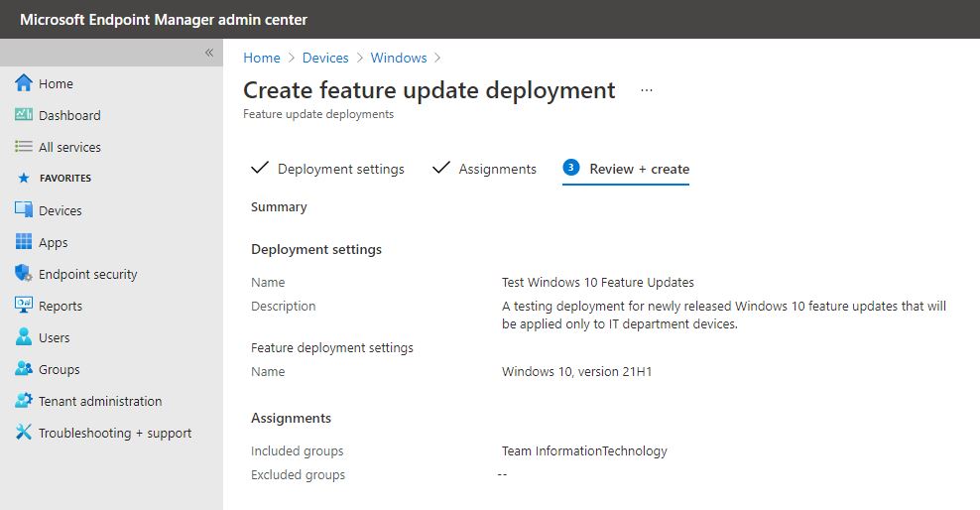The height and width of the screenshot is (510, 980).
Task: Switch to Assignments step tab
Action: (x=498, y=169)
